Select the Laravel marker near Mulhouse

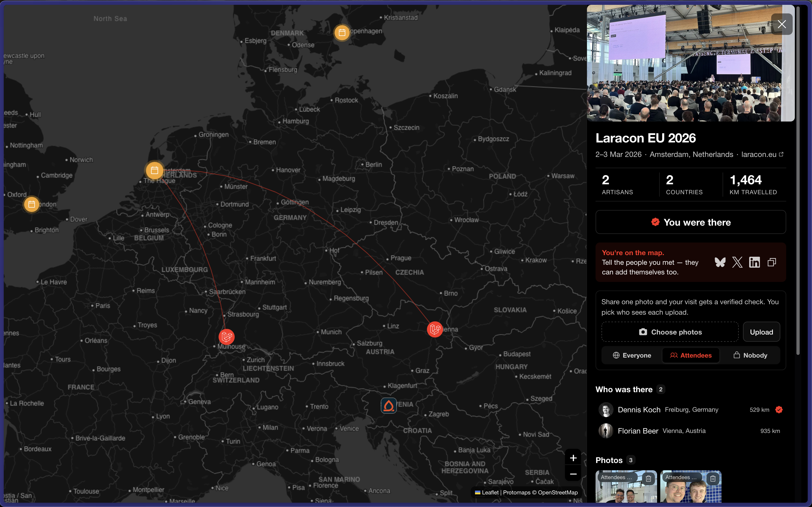pyautogui.click(x=226, y=336)
